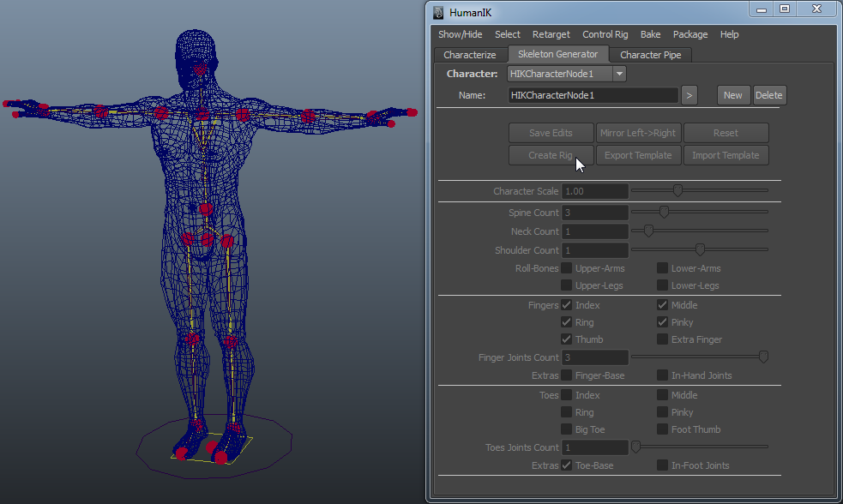
Task: Click the arrow button beside Name field
Action: (x=689, y=95)
